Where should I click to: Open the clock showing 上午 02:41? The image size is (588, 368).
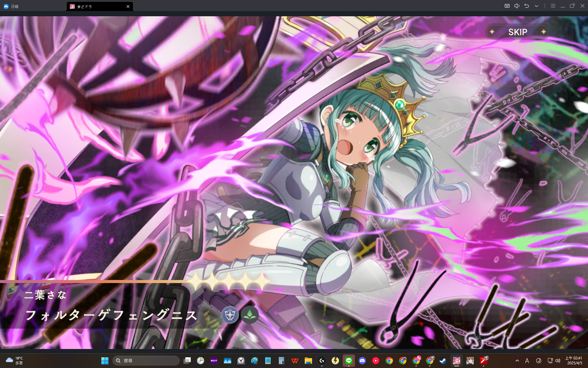pos(574,360)
